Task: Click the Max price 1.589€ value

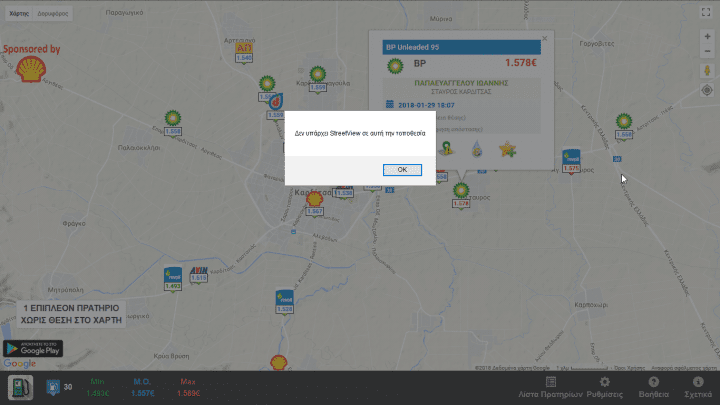Action: 188,394
